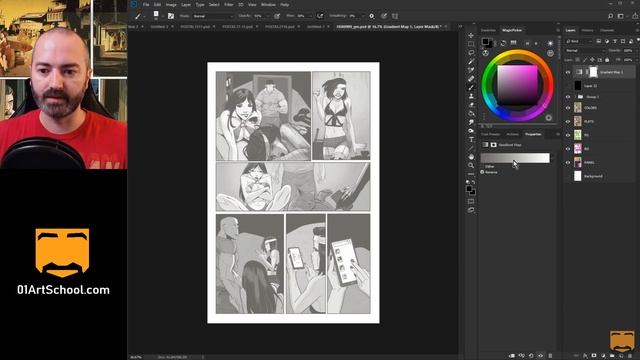Viewport: 640px width, 360px height.
Task: Select the Paint Bucket tool
Action: pyautogui.click(x=471, y=113)
